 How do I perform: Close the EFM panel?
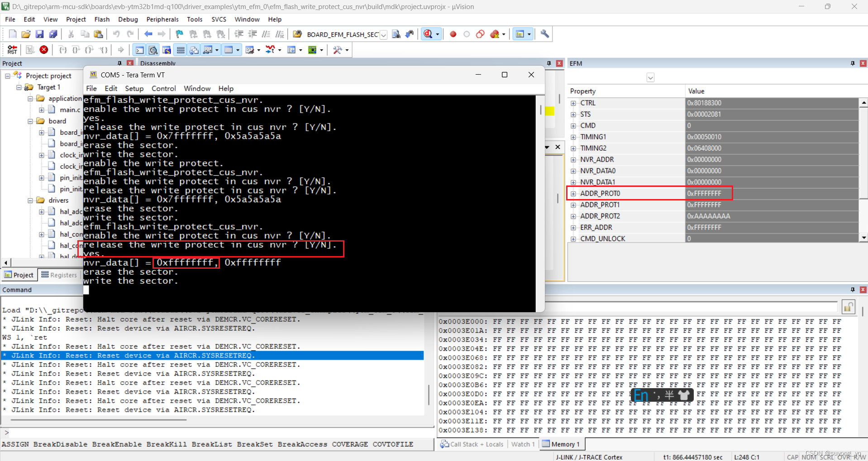pyautogui.click(x=863, y=63)
